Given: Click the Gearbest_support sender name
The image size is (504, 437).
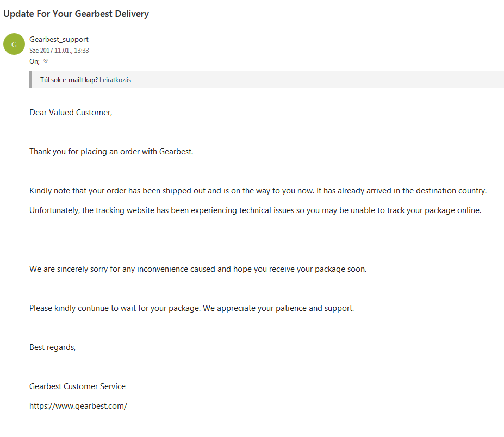Looking at the screenshot, I should (x=59, y=39).
